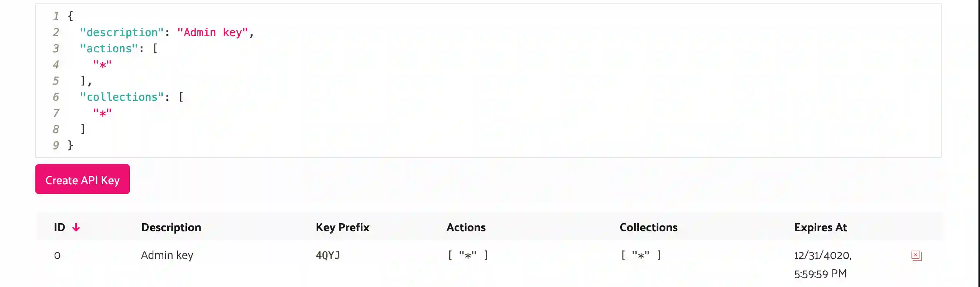980x287 pixels.
Task: Click the Key Prefix column header
Action: [x=342, y=227]
